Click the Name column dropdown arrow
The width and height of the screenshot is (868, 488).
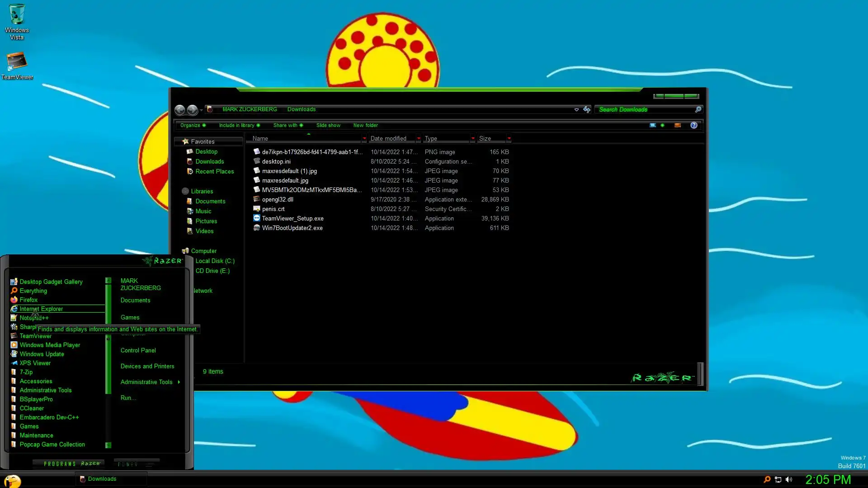pyautogui.click(x=364, y=138)
